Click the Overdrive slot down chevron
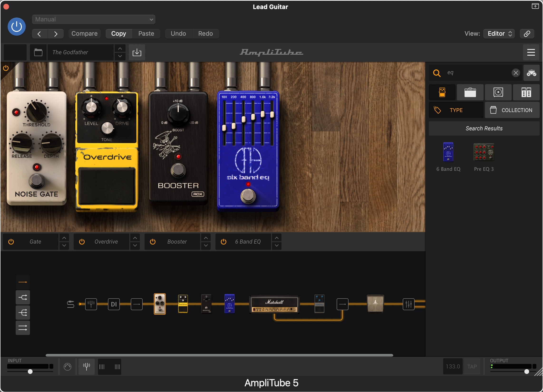Viewport: 543px width, 392px height. tap(135, 246)
